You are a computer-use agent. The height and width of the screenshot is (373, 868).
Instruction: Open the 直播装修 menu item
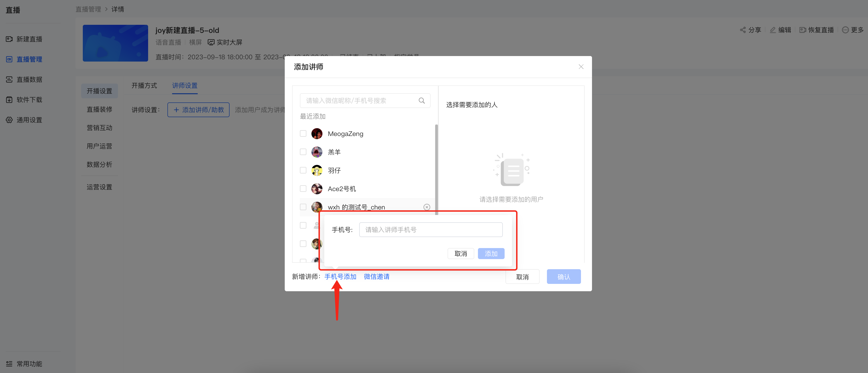[99, 109]
